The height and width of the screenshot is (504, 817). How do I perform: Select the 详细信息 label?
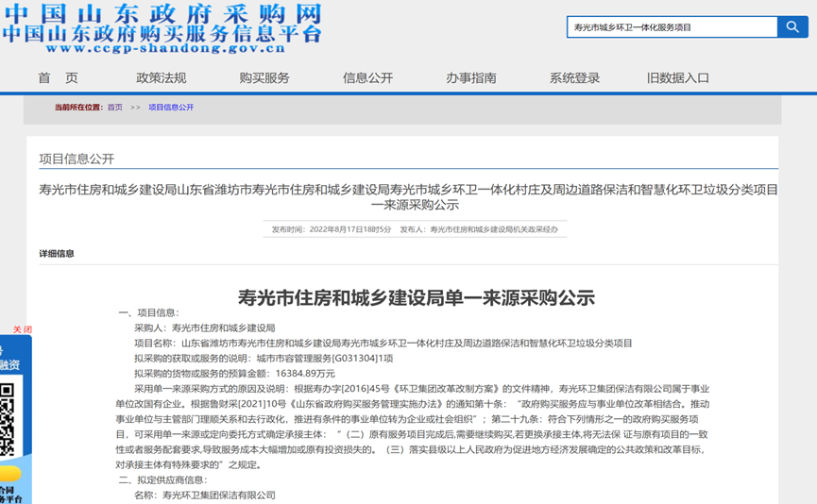click(57, 254)
